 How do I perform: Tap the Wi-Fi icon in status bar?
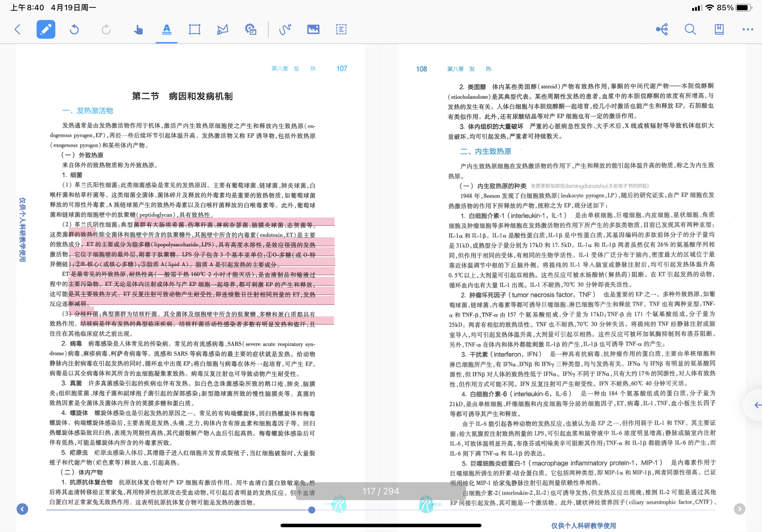[710, 7]
